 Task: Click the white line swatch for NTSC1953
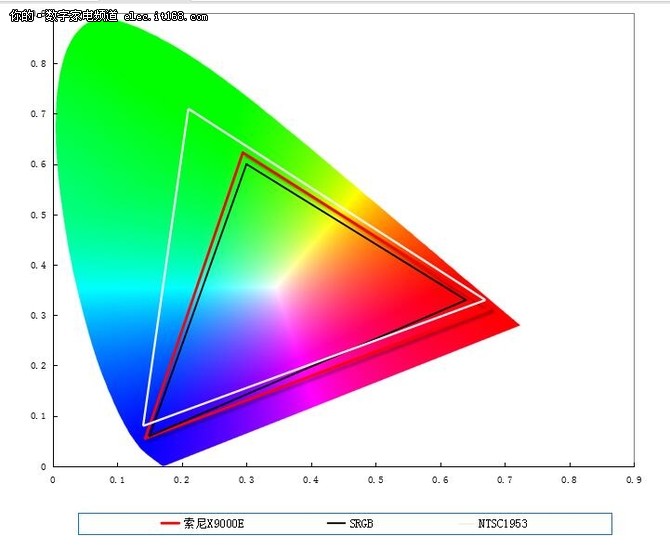467,524
